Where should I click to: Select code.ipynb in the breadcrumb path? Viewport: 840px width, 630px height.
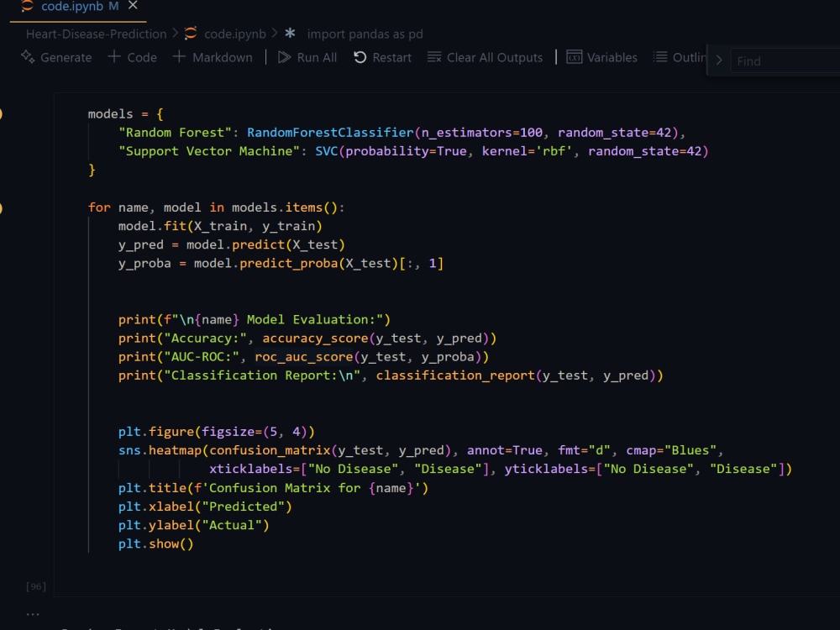pyautogui.click(x=235, y=34)
